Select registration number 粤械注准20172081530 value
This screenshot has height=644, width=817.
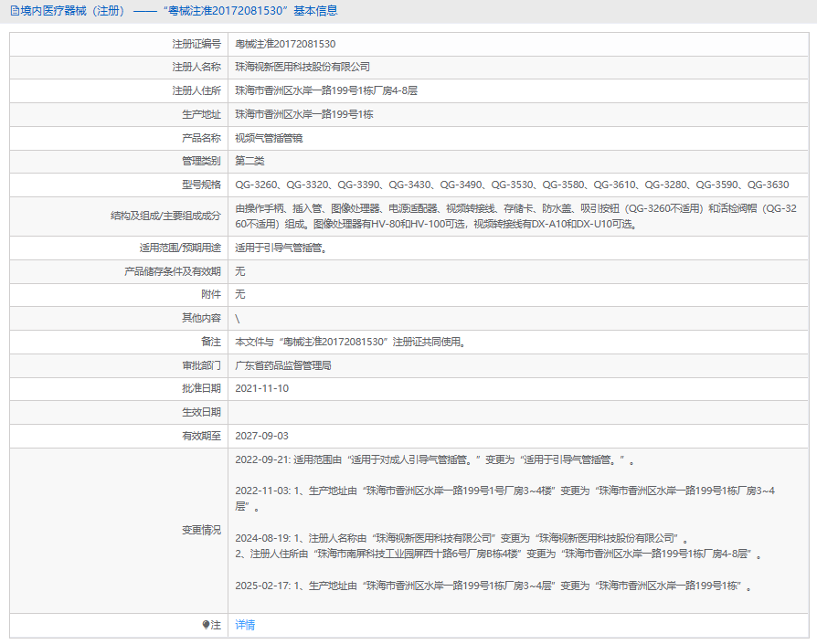pyautogui.click(x=285, y=44)
